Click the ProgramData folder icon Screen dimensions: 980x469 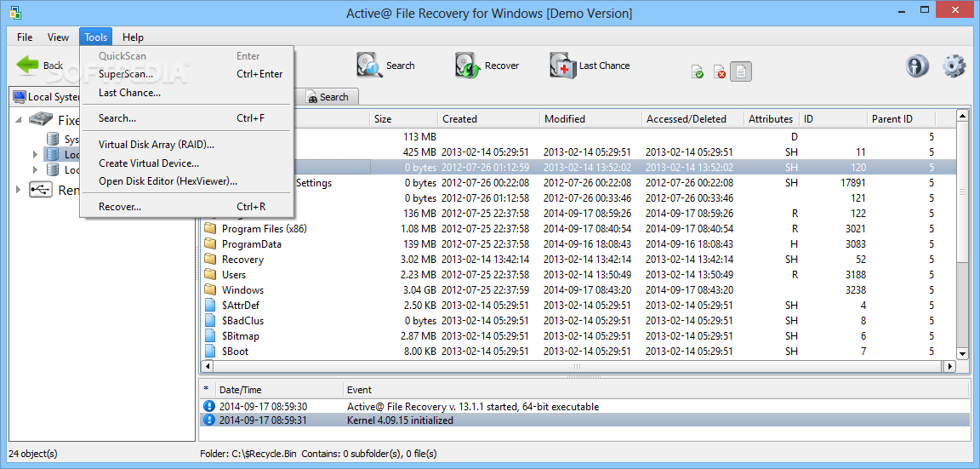[x=210, y=244]
